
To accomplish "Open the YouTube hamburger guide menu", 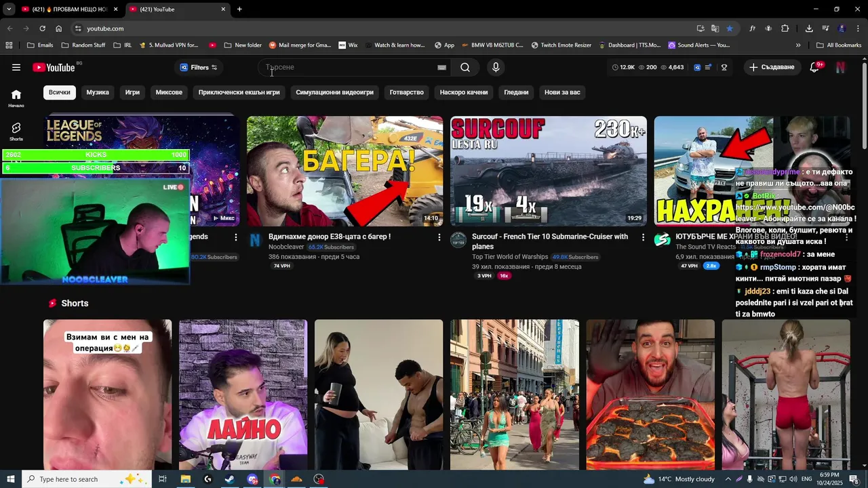I will [16, 67].
